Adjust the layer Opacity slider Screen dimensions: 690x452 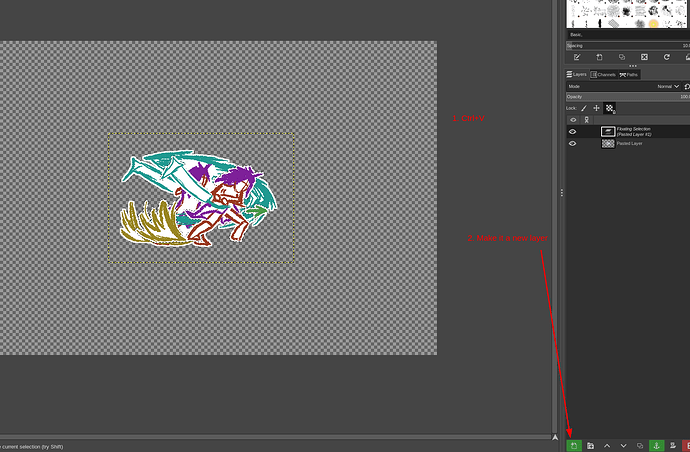click(x=628, y=97)
